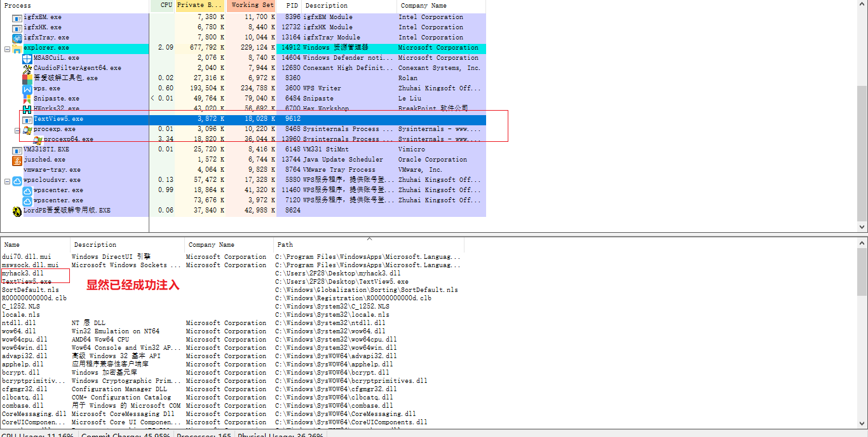Screen dimensions: 868x437
Task: Sort by Private Bytes column header
Action: tap(200, 5)
